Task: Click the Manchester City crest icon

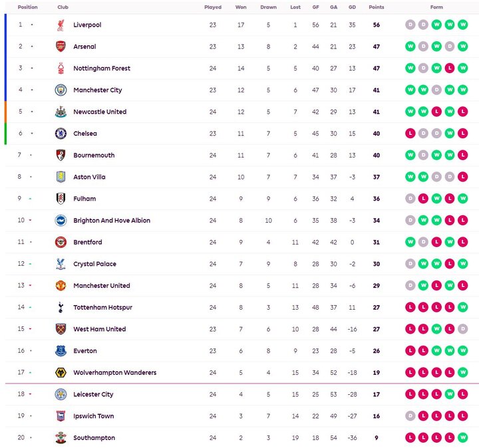Action: pos(61,90)
